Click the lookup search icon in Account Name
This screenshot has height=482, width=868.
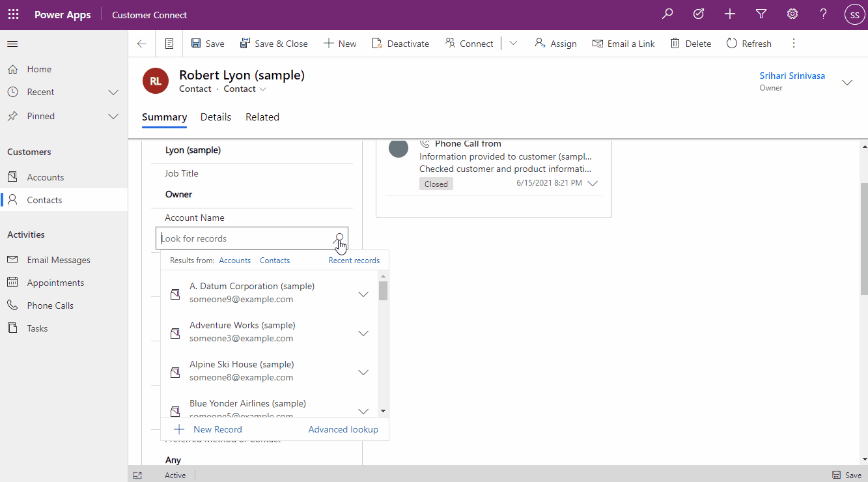(339, 238)
